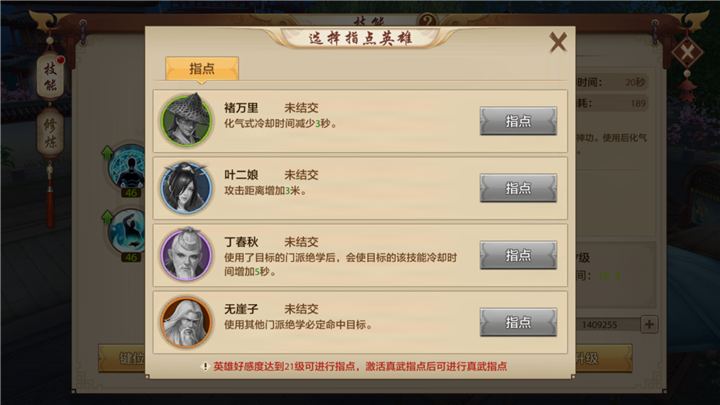Click the 指点 button for 丁春秋

(x=518, y=255)
